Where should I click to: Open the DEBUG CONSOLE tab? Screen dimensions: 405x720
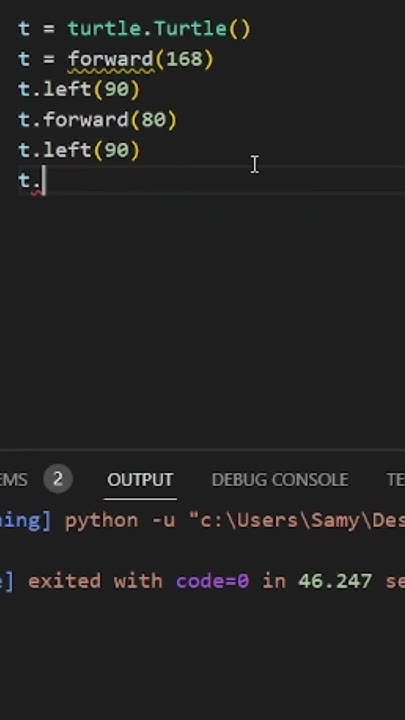tap(280, 480)
